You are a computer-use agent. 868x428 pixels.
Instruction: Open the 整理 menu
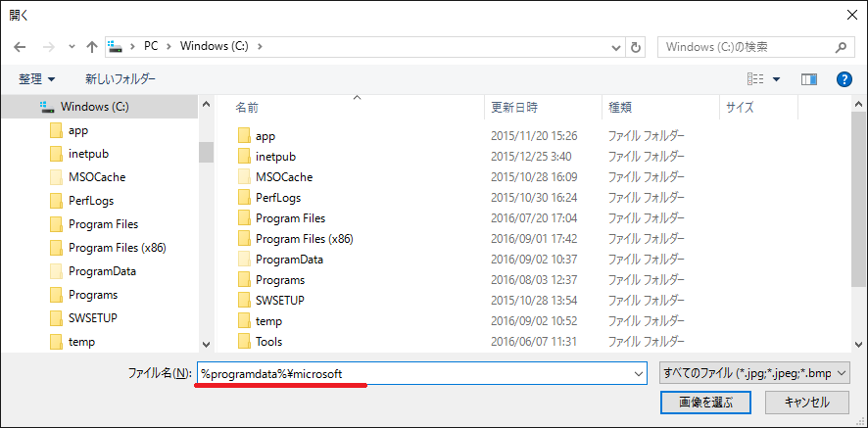[37, 78]
